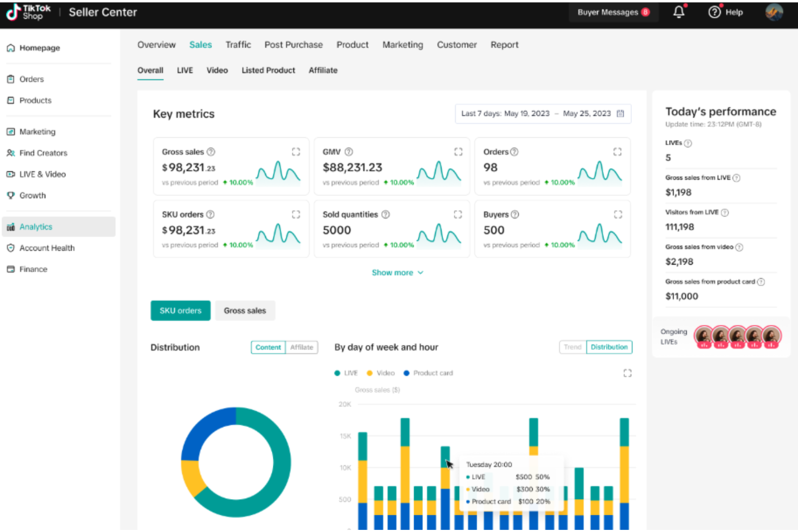Toggle the day-of-week chart to Trend view
798x532 pixels.
pyautogui.click(x=572, y=347)
